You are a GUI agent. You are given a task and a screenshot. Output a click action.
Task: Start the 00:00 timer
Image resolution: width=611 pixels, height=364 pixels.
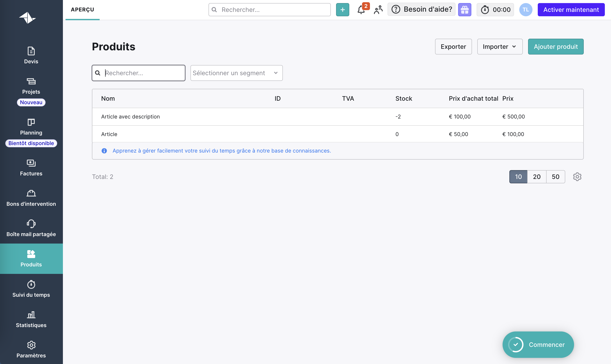coord(495,10)
